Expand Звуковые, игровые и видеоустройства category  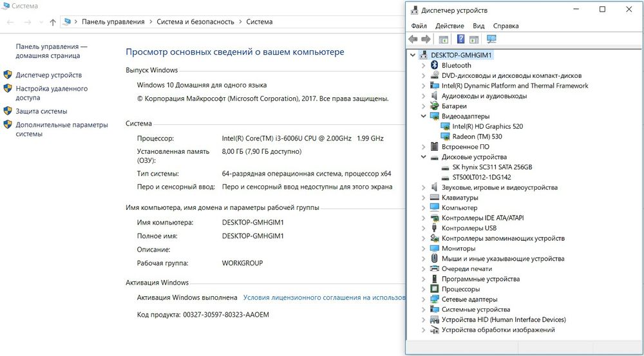(x=424, y=187)
